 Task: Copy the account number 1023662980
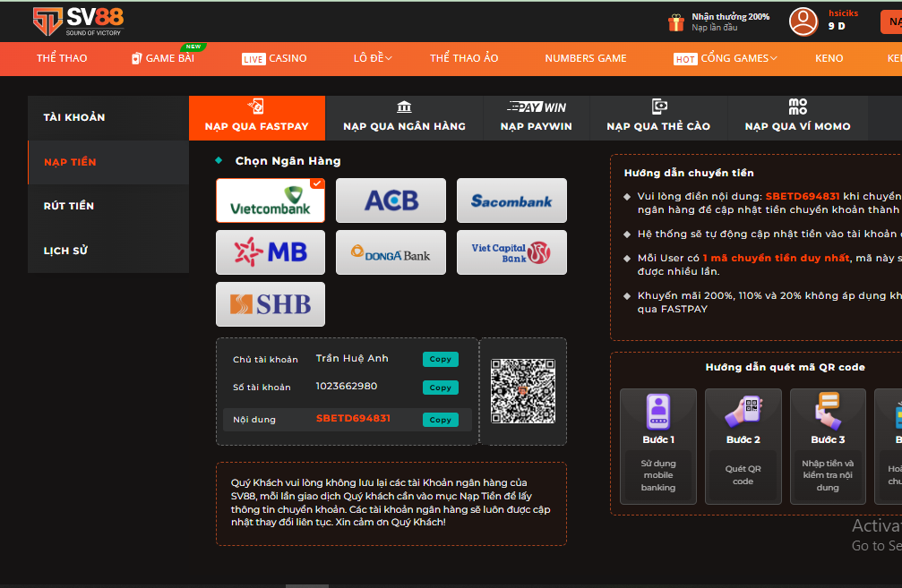pyautogui.click(x=441, y=388)
